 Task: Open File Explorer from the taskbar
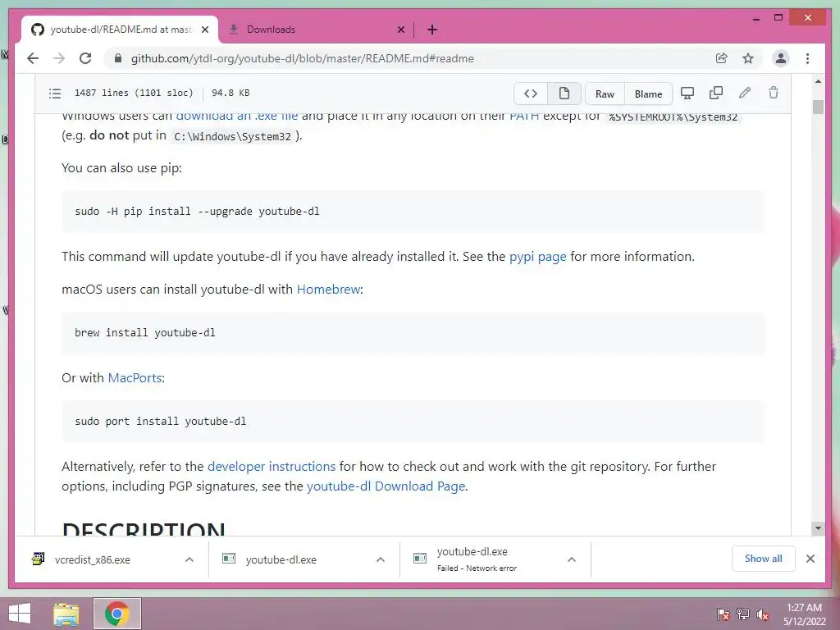pyautogui.click(x=66, y=614)
